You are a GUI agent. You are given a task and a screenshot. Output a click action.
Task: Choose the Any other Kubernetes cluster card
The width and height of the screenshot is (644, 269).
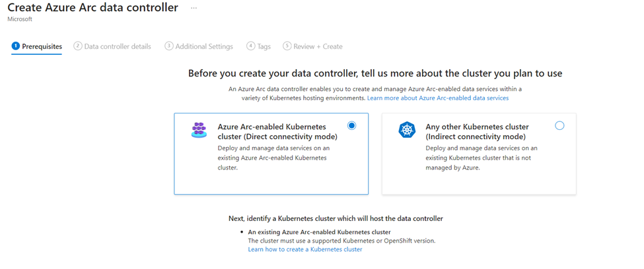click(x=479, y=154)
